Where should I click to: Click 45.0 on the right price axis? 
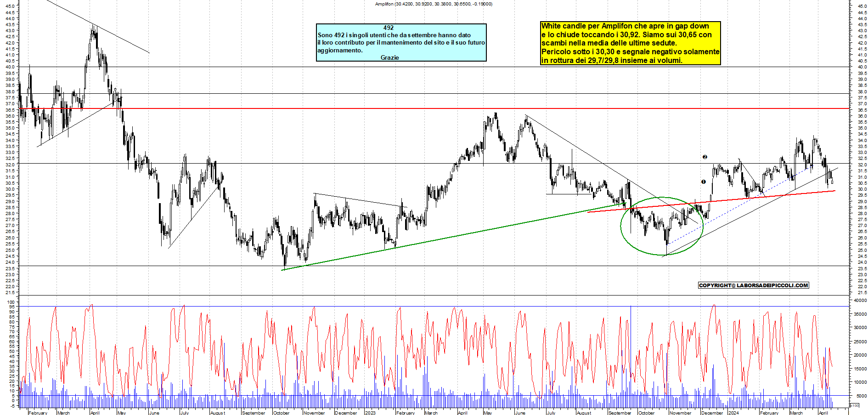862,6
